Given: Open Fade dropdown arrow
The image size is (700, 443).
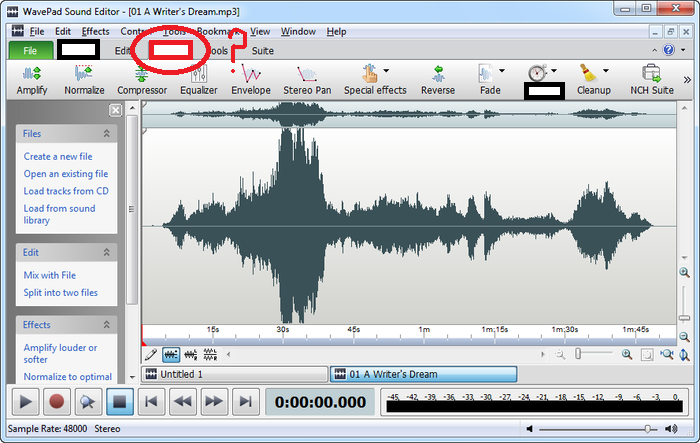Looking at the screenshot, I should [502, 71].
